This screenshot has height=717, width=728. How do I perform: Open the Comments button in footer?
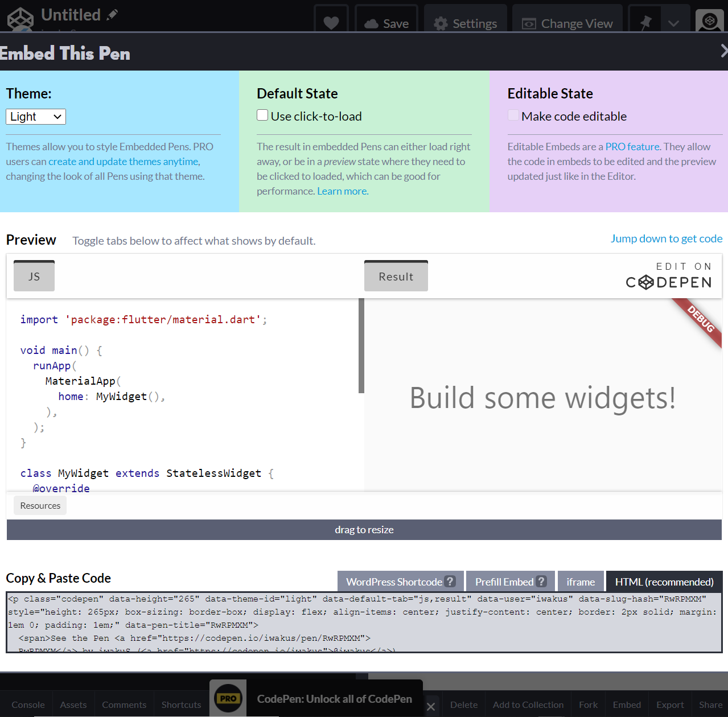[x=124, y=704]
